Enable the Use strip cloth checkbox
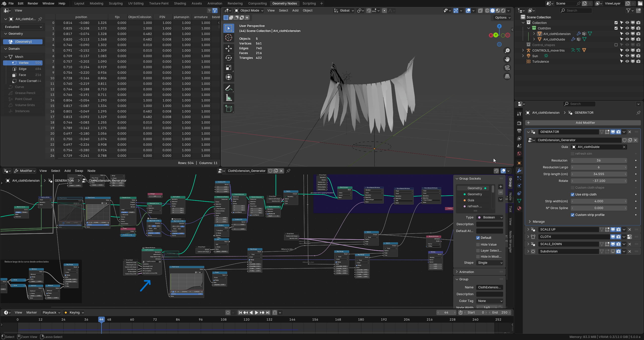The image size is (644, 340). [573, 195]
